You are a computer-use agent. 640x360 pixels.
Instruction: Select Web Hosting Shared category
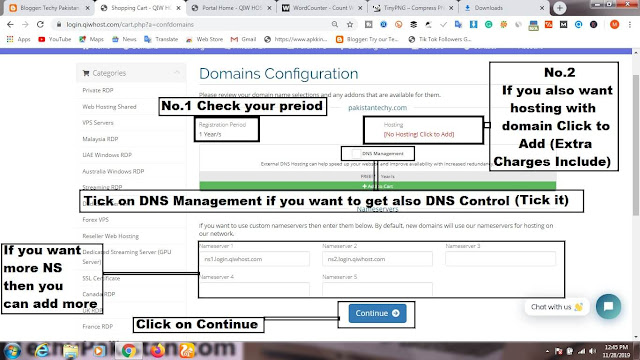(109, 107)
